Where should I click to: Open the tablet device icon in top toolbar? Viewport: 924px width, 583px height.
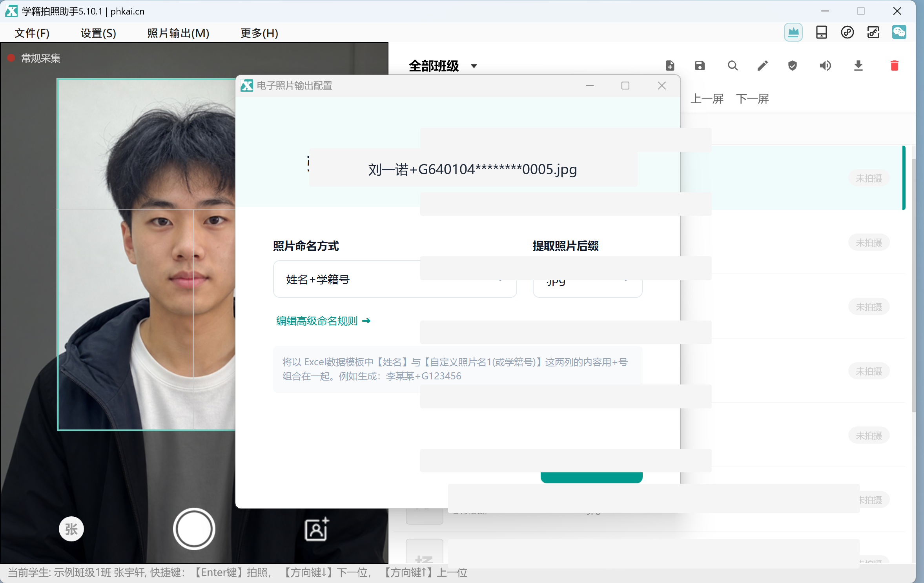pos(821,33)
